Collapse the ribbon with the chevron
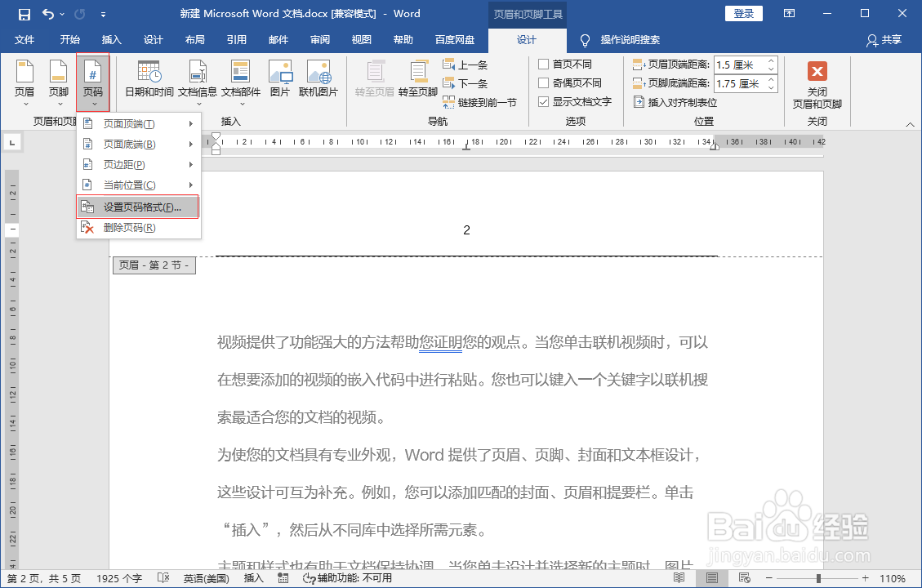Image resolution: width=922 pixels, height=588 pixels. pos(910,124)
